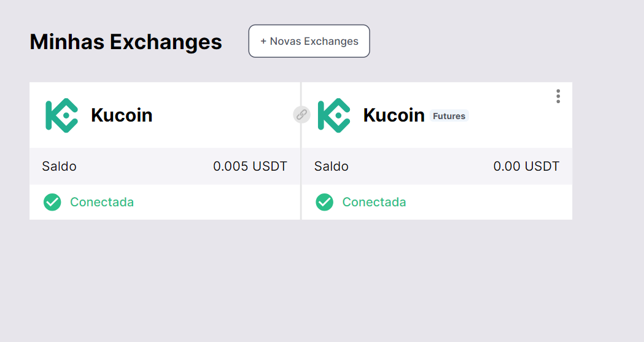This screenshot has width=644, height=342.
Task: Click the Futures badge label
Action: [449, 116]
